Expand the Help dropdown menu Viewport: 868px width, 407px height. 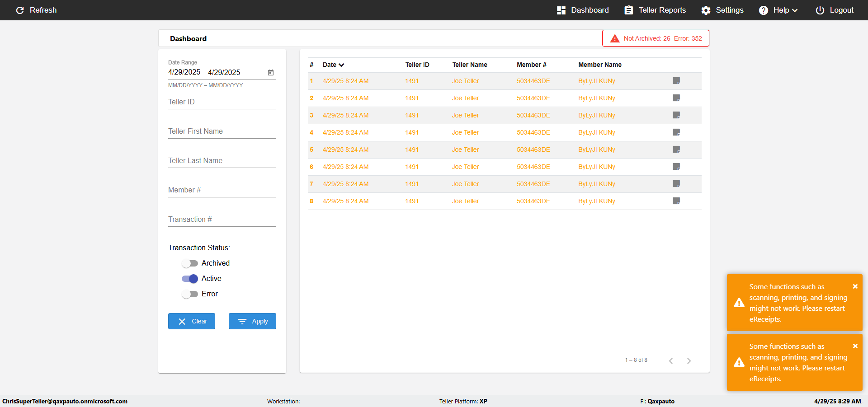(778, 10)
